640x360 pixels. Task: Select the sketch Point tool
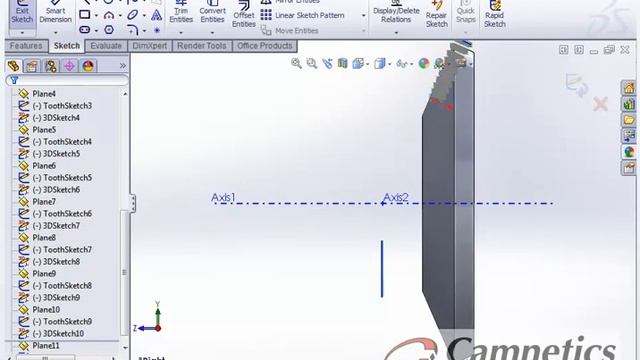pyautogui.click(x=157, y=30)
